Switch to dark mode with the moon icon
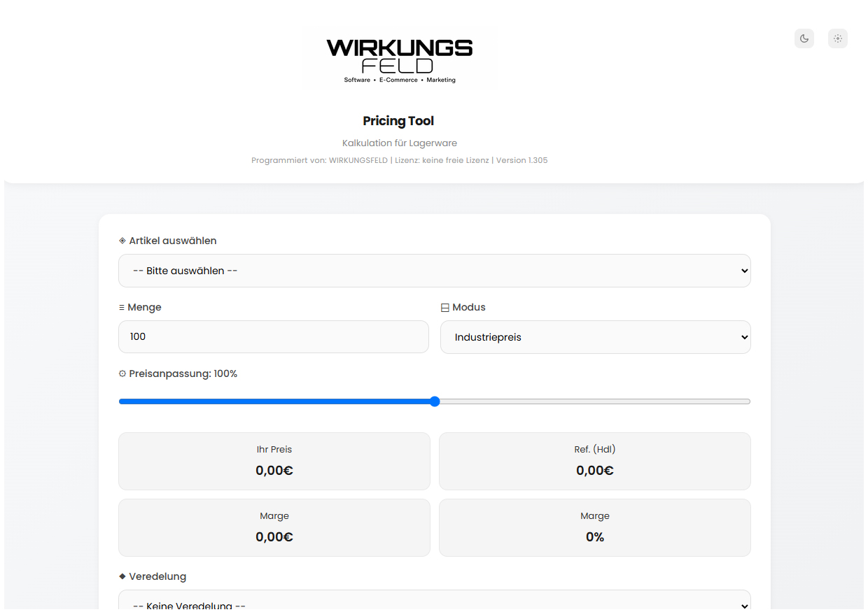This screenshot has width=868, height=612. [804, 38]
